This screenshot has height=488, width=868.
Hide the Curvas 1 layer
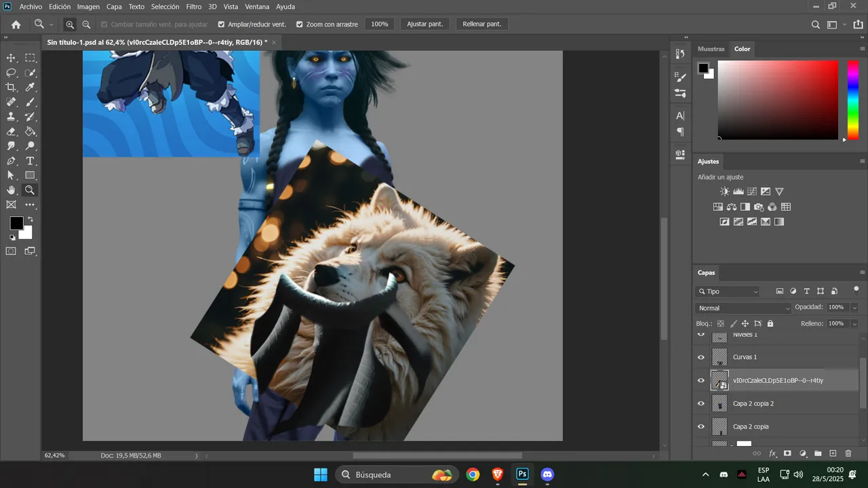701,357
